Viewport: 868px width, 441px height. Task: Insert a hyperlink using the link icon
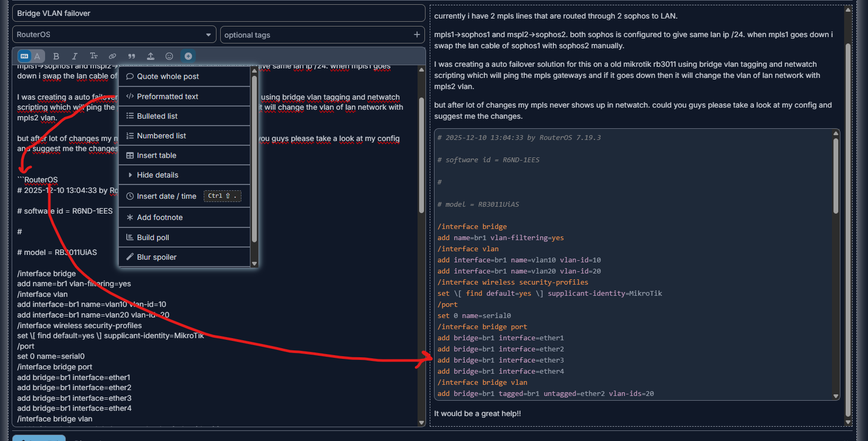click(x=112, y=56)
